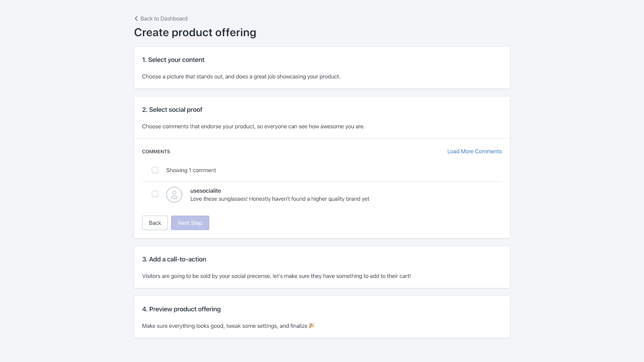Click the Select social proof step heading
This screenshot has height=362, width=644.
click(172, 110)
